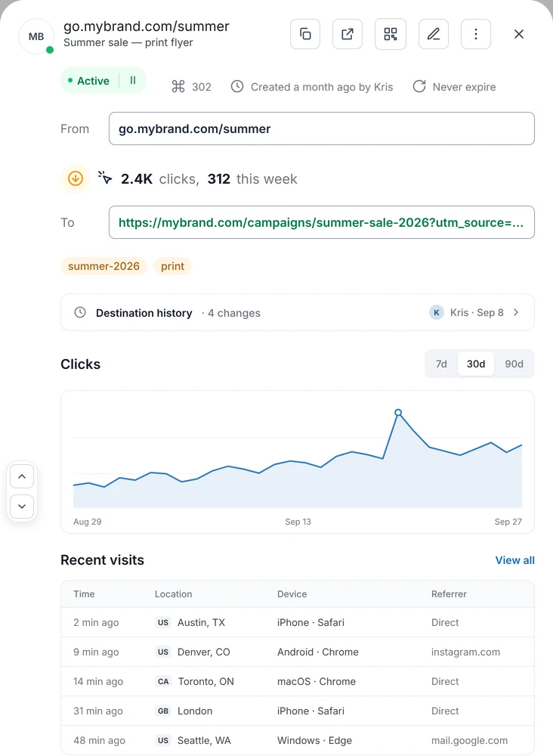553x756 pixels.
Task: Click the 302 redirect type icon
Action: (x=178, y=87)
